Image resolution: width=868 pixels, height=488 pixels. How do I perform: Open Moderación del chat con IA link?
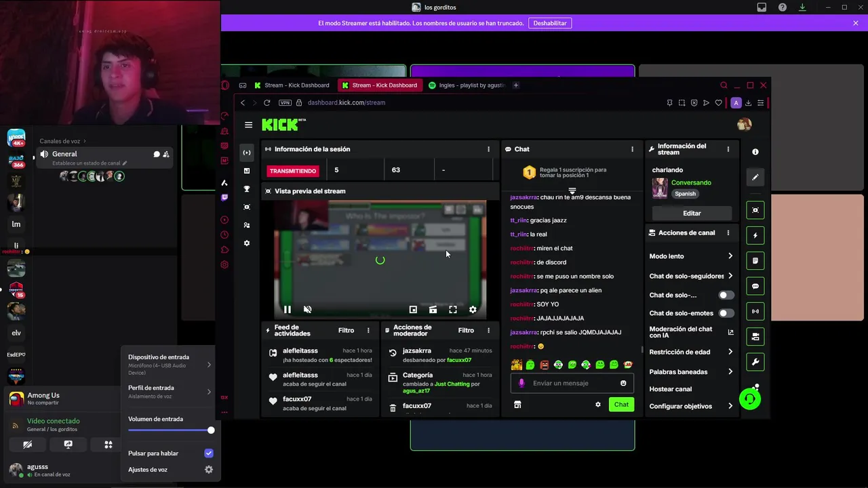coord(691,332)
